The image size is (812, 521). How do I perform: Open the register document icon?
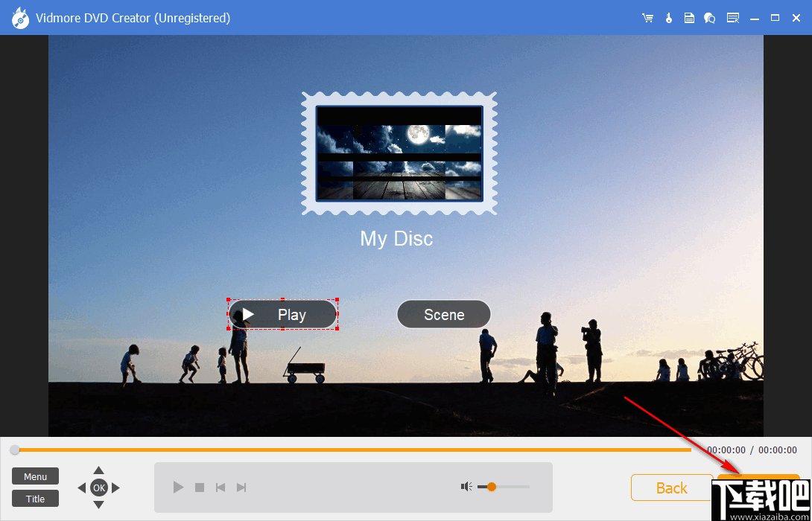689,17
